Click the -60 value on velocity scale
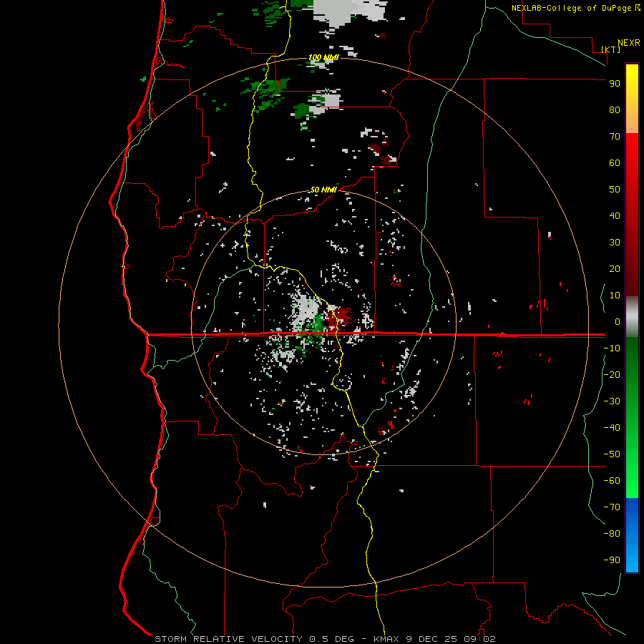644x644 pixels. pos(612,481)
